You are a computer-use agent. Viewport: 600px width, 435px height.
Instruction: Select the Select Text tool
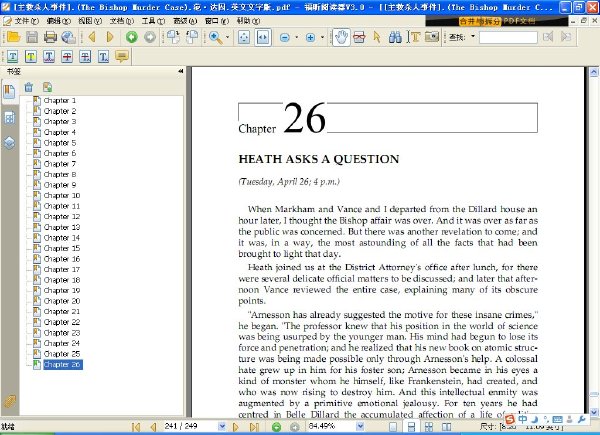click(x=414, y=37)
